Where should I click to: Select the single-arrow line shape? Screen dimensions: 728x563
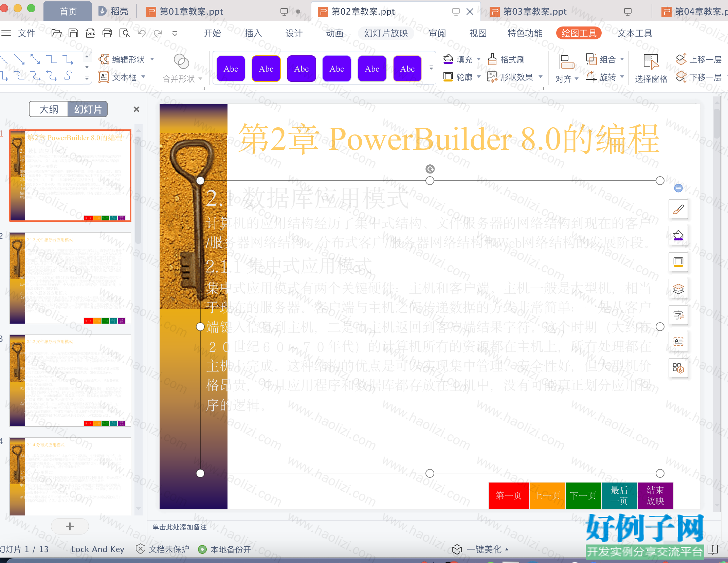[19, 59]
